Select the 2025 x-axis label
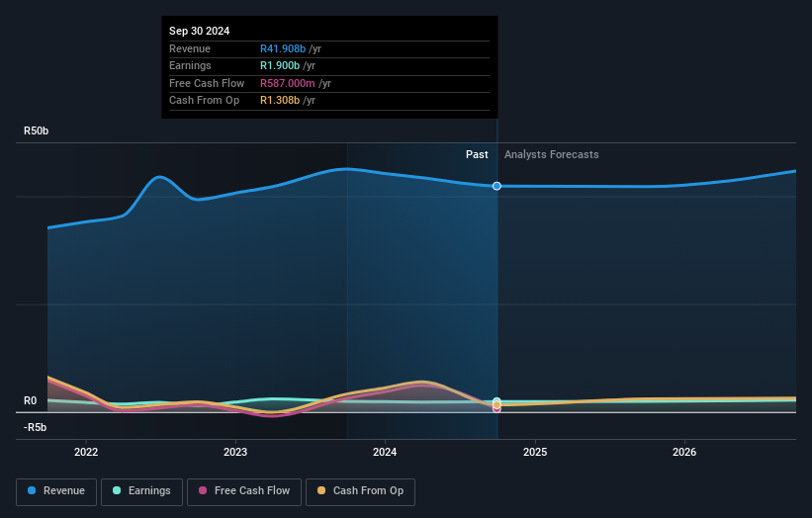 pyautogui.click(x=535, y=452)
